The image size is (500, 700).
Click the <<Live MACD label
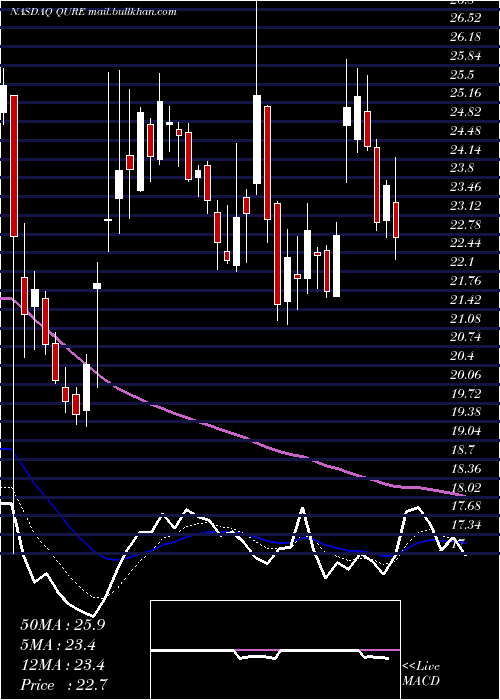point(421,674)
